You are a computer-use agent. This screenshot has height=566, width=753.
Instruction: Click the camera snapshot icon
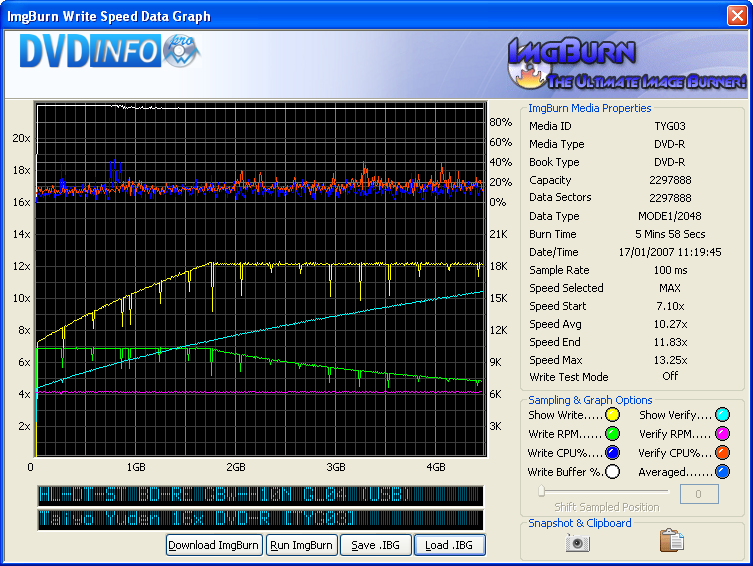click(578, 542)
